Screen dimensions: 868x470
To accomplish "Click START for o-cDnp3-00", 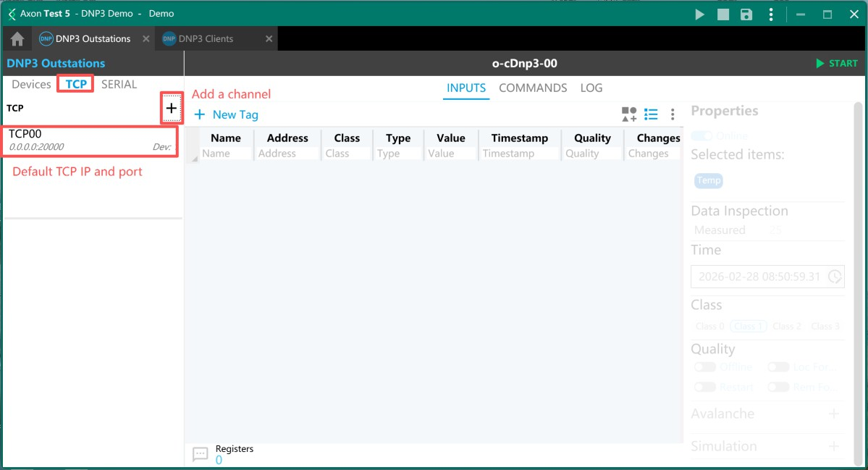I will 836,64.
